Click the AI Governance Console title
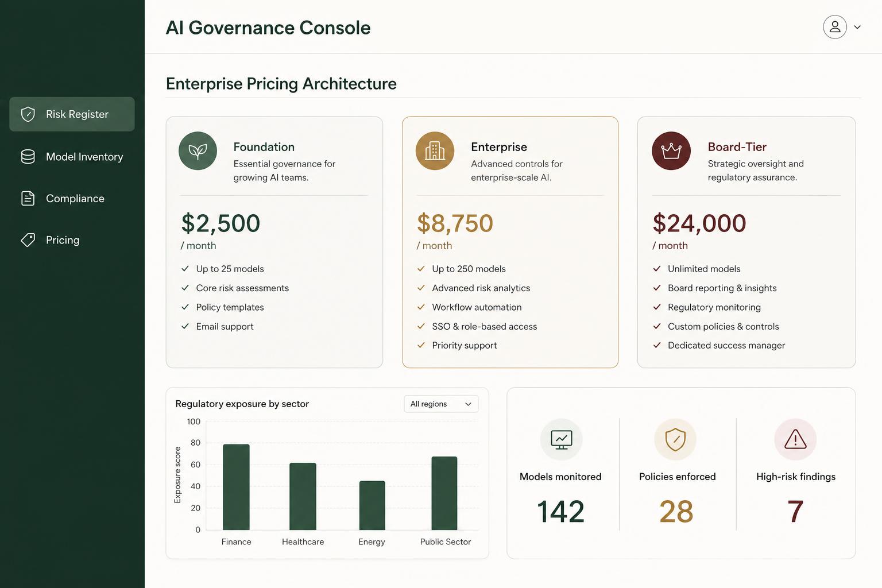Screen dimensions: 882x588 [268, 28]
